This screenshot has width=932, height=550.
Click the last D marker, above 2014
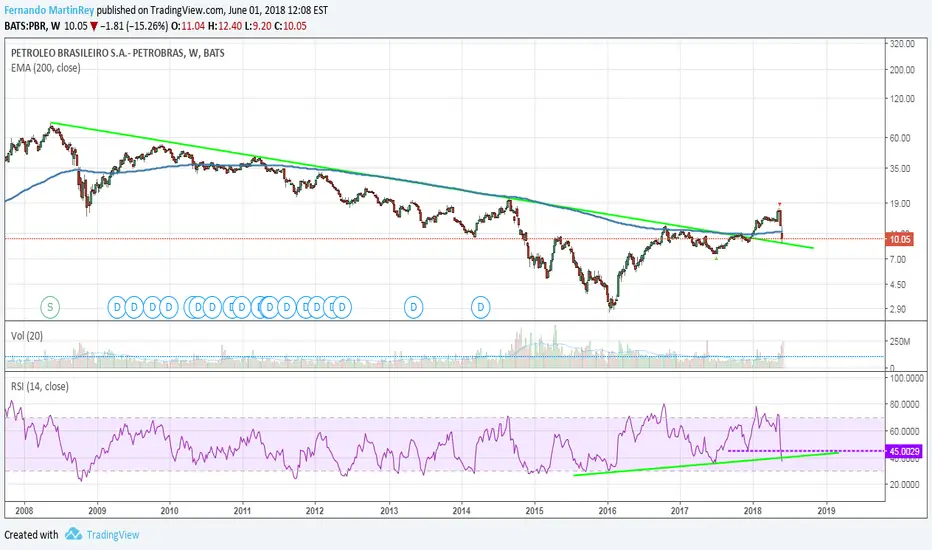coord(480,307)
